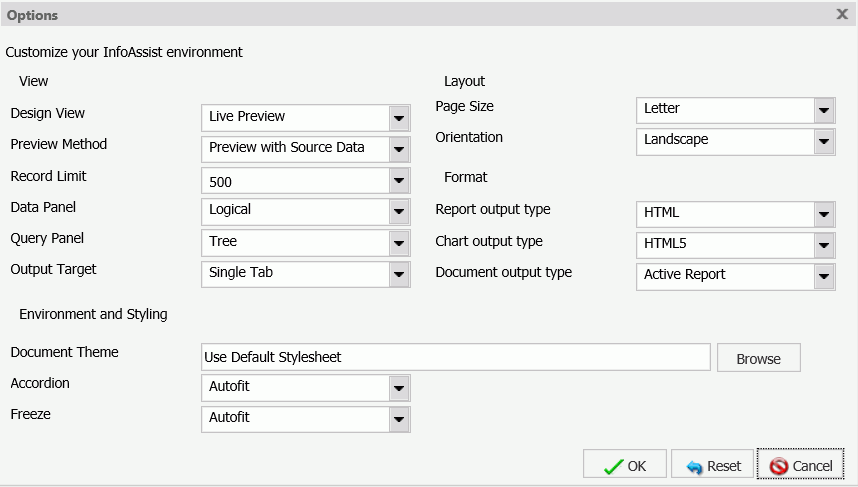
Task: Expand the Freeze dropdown
Action: point(305,419)
